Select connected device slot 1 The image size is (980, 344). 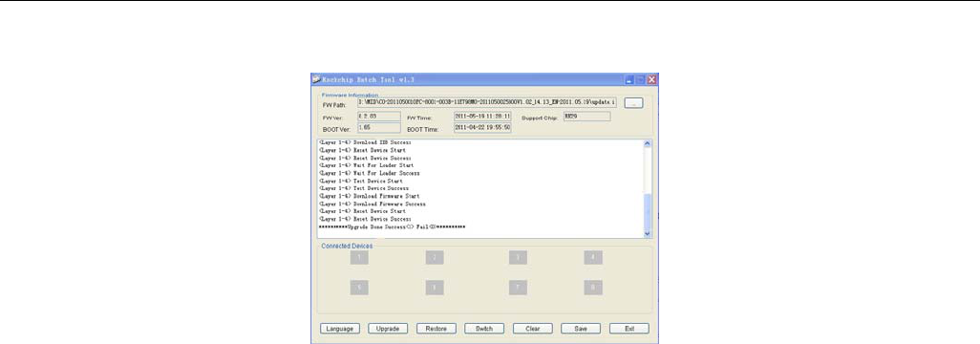(x=359, y=257)
